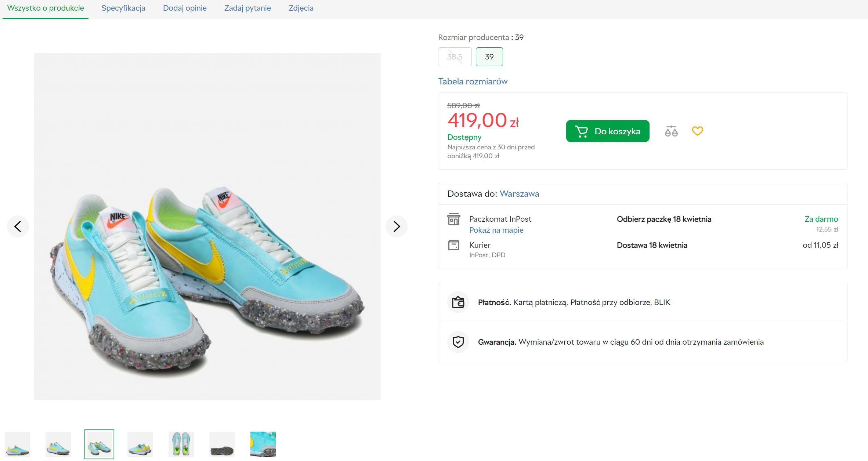Select crossed-out size 38,5 option
Image resolution: width=868 pixels, height=461 pixels.
click(455, 57)
